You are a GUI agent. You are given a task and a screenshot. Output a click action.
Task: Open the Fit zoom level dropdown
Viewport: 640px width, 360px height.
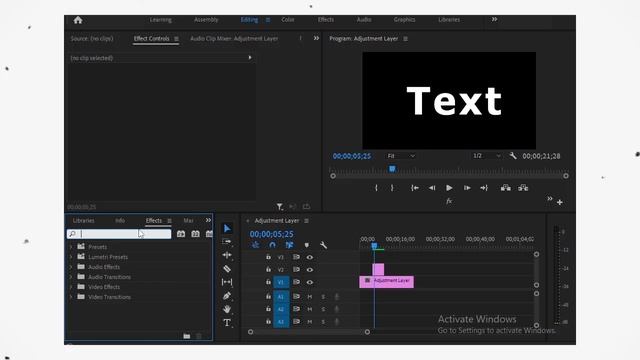coord(401,156)
